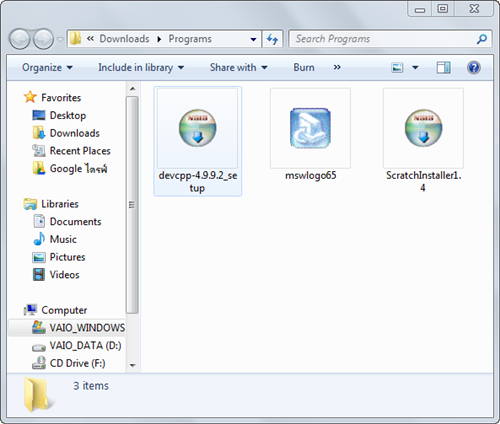The height and width of the screenshot is (424, 500).
Task: Open the Help question mark icon
Action: pos(474,68)
